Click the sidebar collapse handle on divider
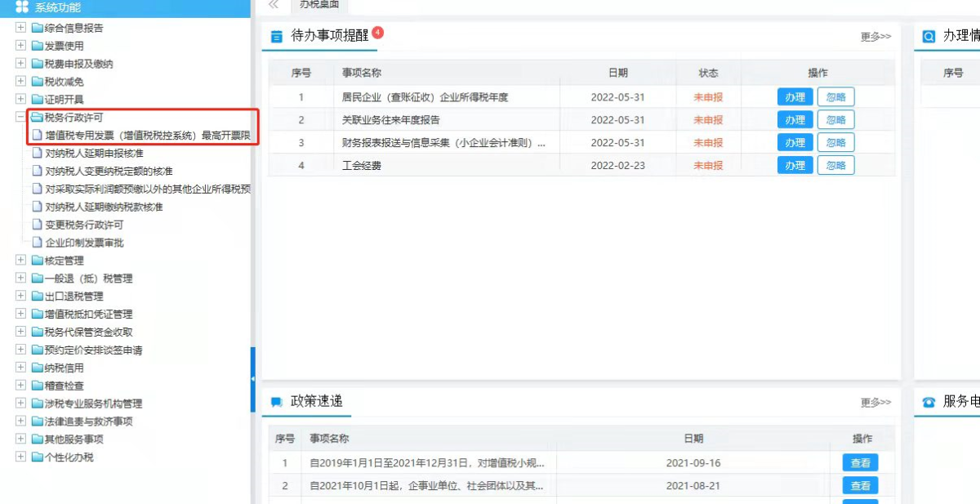The image size is (980, 504). [x=253, y=379]
